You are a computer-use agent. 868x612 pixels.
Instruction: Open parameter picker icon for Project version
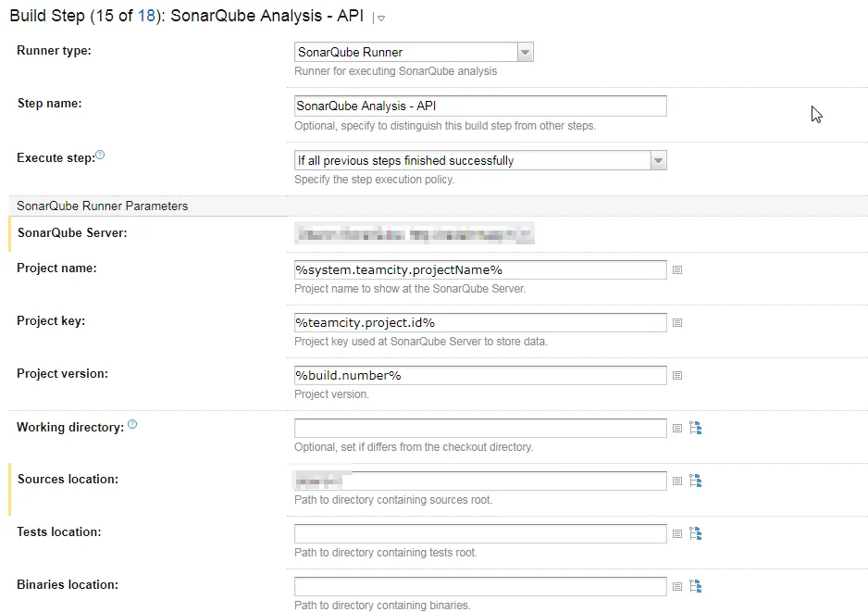677,376
